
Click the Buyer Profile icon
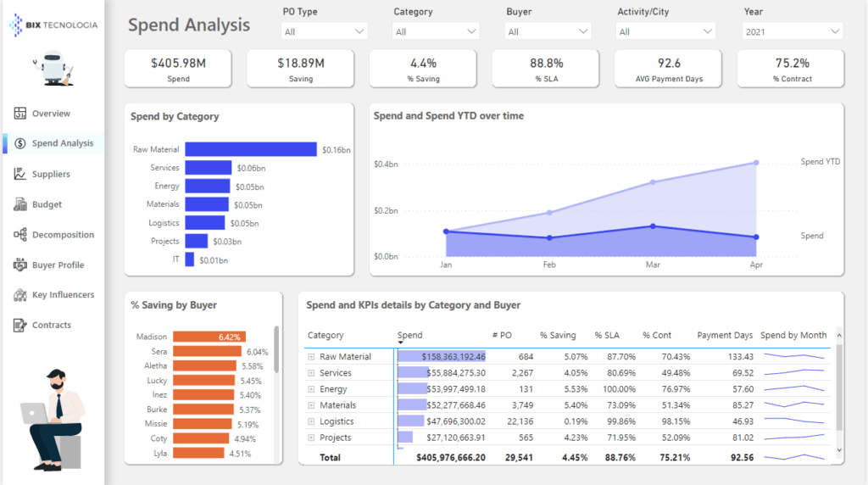[19, 265]
